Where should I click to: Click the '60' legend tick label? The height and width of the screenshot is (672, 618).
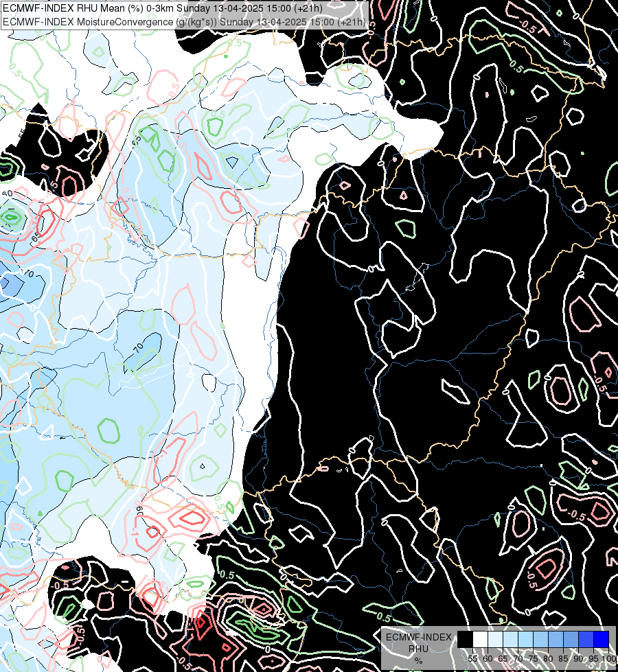coord(488,659)
